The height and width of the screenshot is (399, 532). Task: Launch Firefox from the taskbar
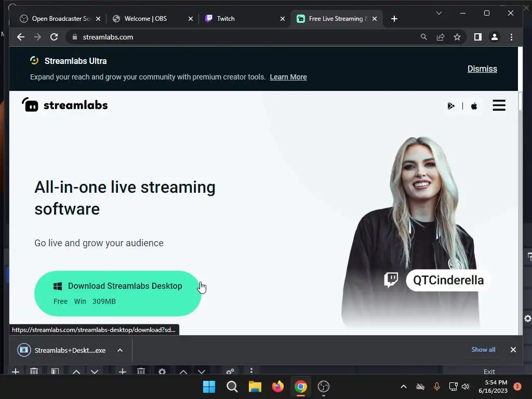(278, 387)
